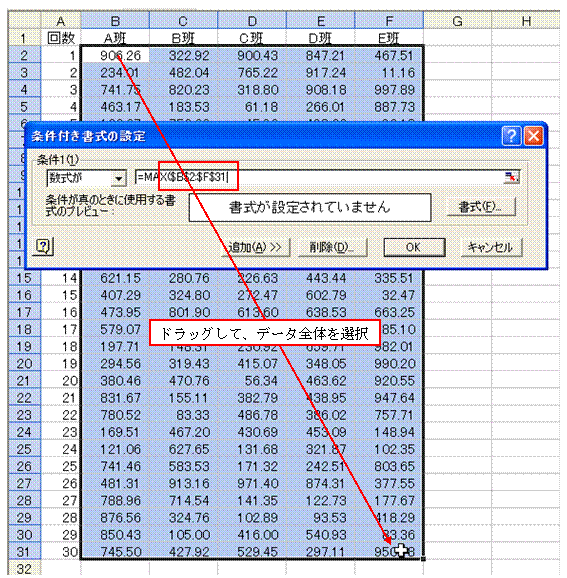This screenshot has height=578, width=567.
Task: Select column B header
Action: pyautogui.click(x=115, y=20)
